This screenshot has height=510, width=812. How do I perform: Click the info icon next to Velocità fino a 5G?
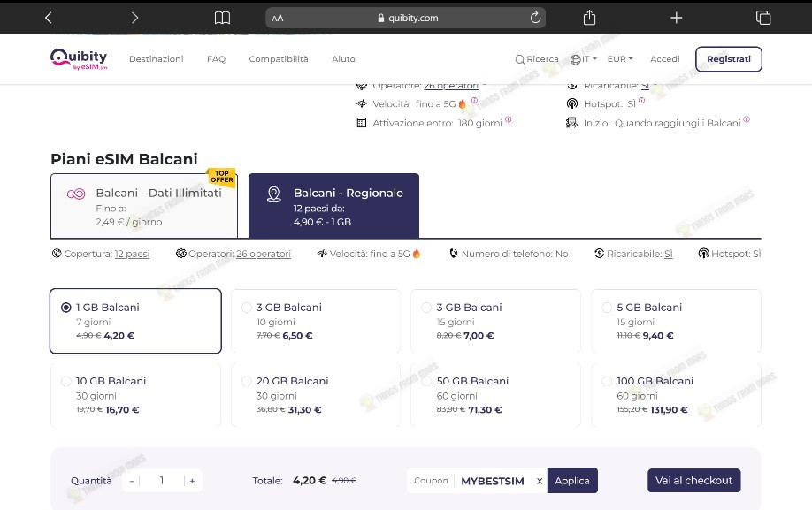pyautogui.click(x=474, y=101)
